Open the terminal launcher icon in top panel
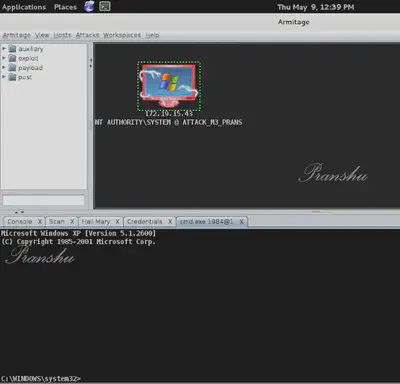The width and height of the screenshot is (400, 384). click(x=105, y=6)
